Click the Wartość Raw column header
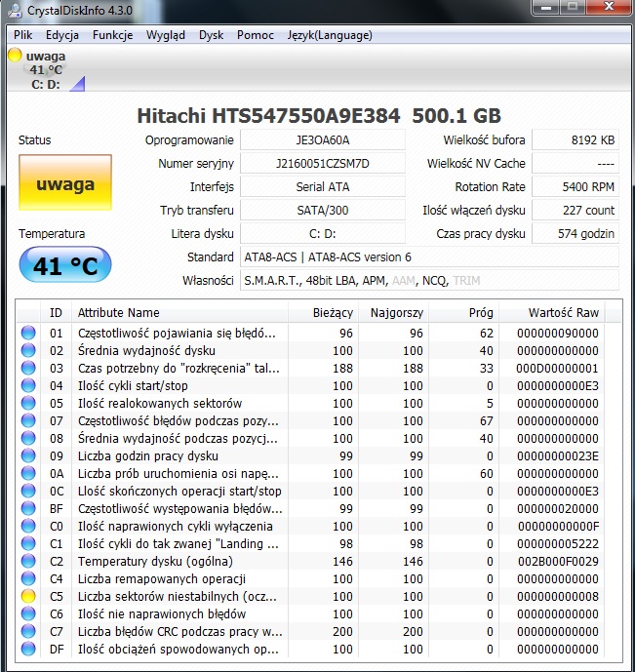The image size is (635, 672). click(x=552, y=312)
